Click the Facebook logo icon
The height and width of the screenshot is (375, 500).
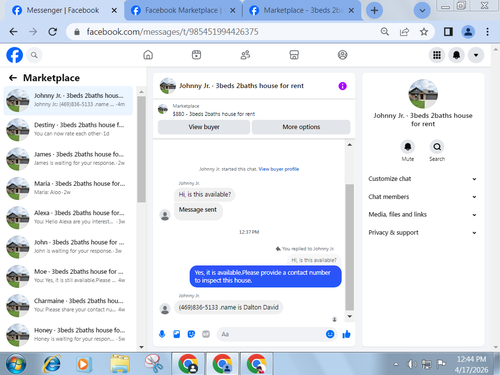(x=15, y=55)
